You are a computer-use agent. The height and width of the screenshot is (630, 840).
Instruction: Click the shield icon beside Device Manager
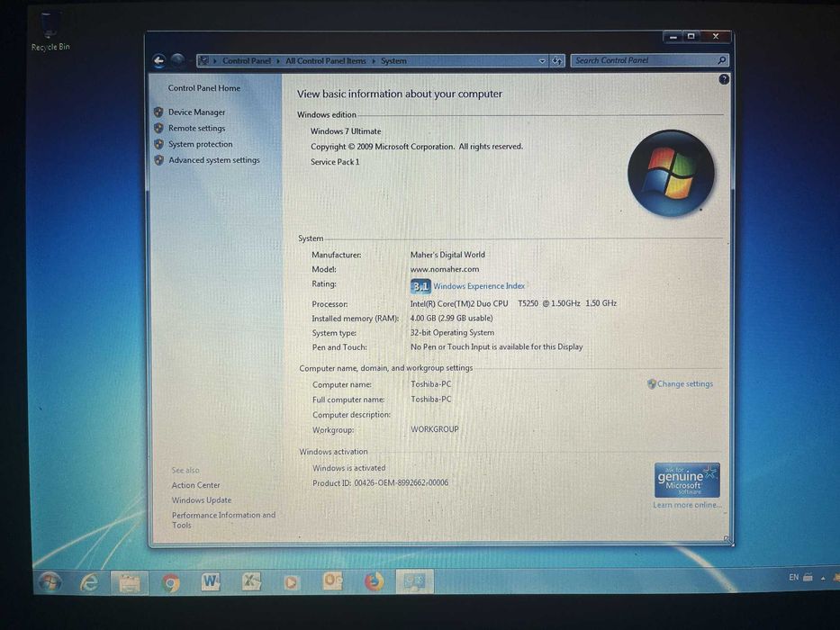pyautogui.click(x=158, y=112)
